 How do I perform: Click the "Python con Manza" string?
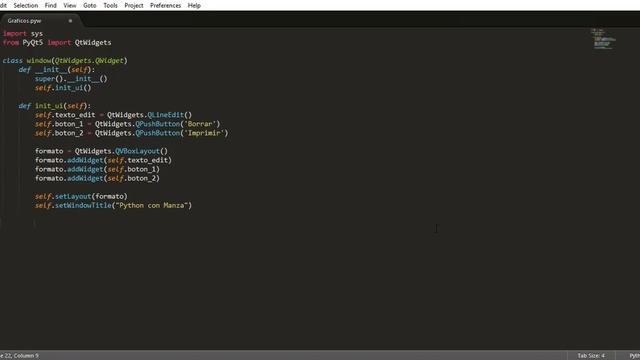pyautogui.click(x=151, y=205)
